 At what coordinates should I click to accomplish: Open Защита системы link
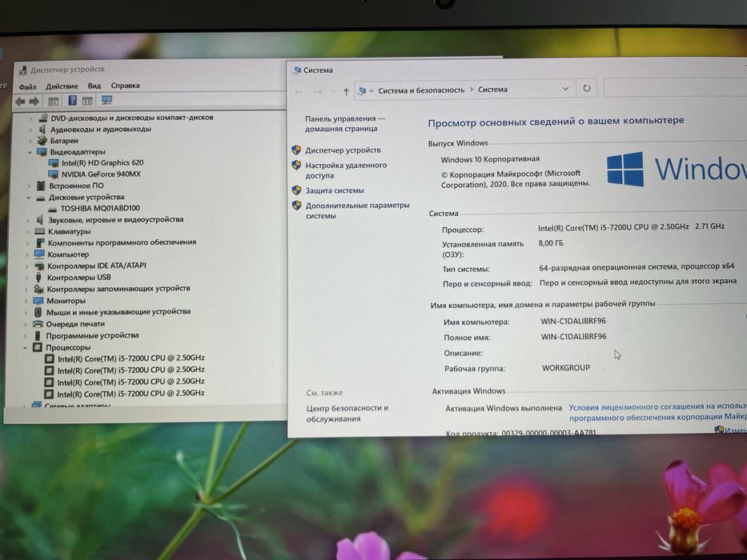pos(335,190)
